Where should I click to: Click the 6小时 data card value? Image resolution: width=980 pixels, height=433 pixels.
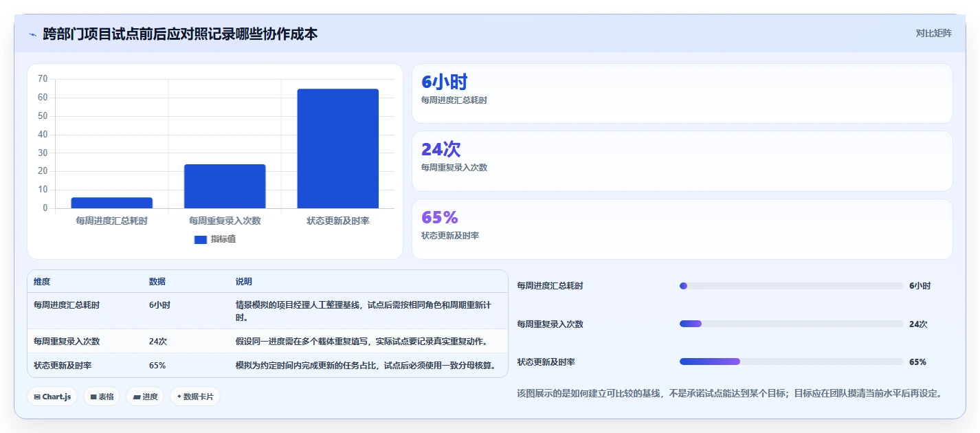point(444,82)
